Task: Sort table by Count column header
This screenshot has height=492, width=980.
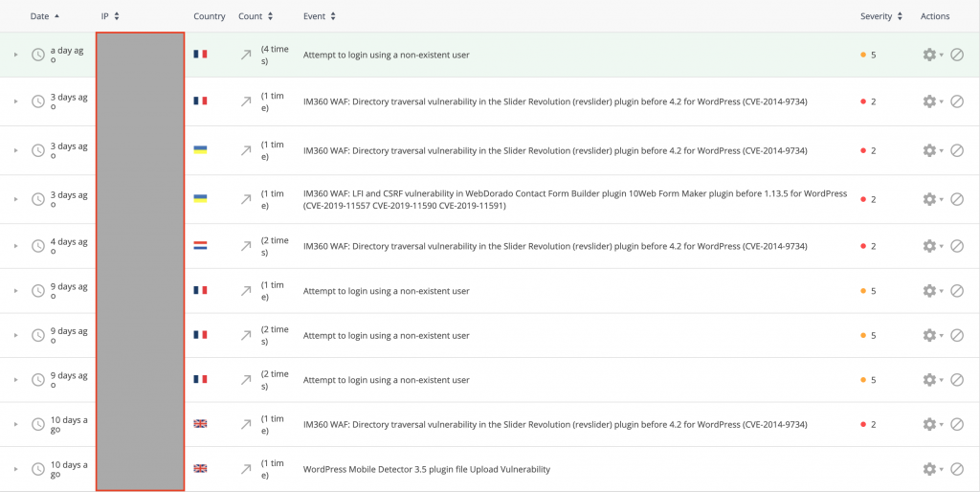Action: coord(256,16)
